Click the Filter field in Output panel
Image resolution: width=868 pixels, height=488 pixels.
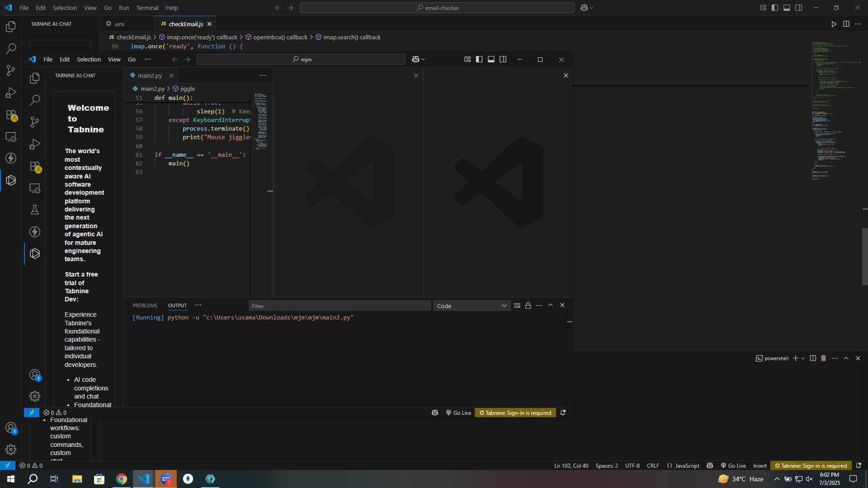340,306
